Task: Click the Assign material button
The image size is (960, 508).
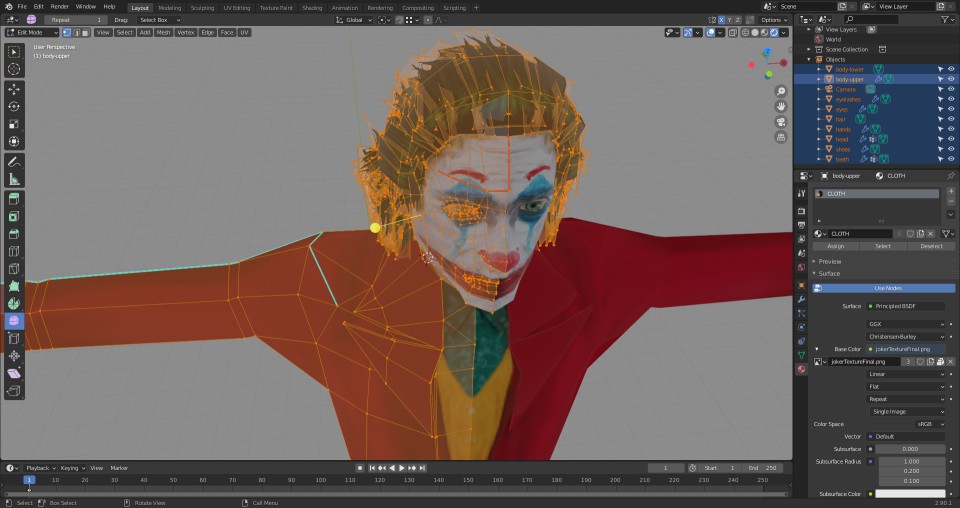Action: (835, 246)
